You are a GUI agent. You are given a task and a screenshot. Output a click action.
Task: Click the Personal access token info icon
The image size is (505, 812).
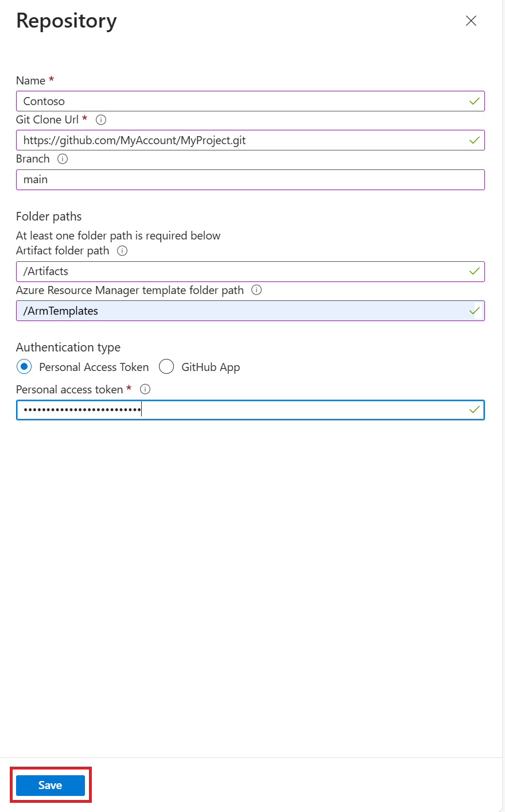tap(145, 389)
